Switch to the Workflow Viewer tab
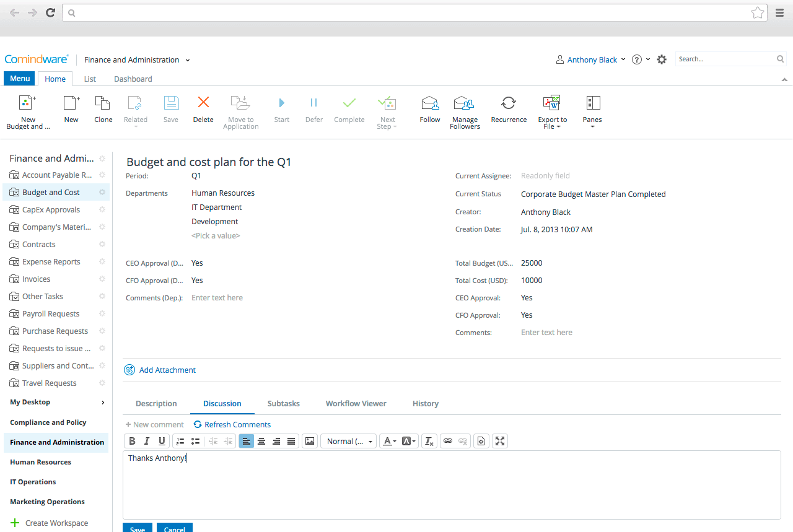Image resolution: width=793 pixels, height=532 pixels. [x=356, y=403]
